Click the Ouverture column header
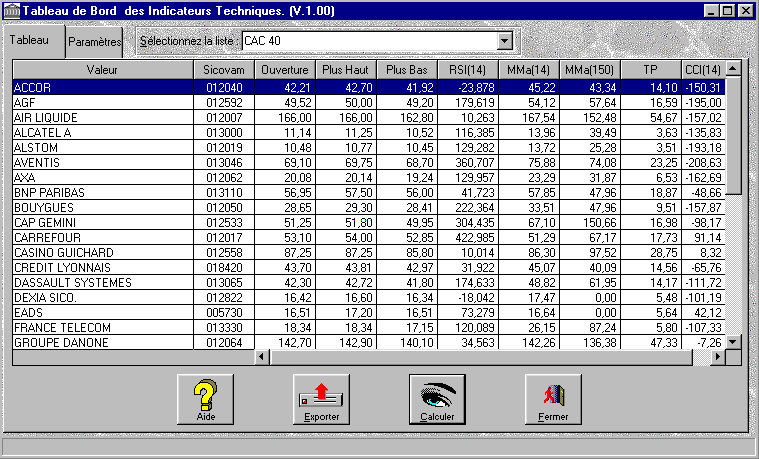Screen dimensions: 759x459 pyautogui.click(x=285, y=70)
